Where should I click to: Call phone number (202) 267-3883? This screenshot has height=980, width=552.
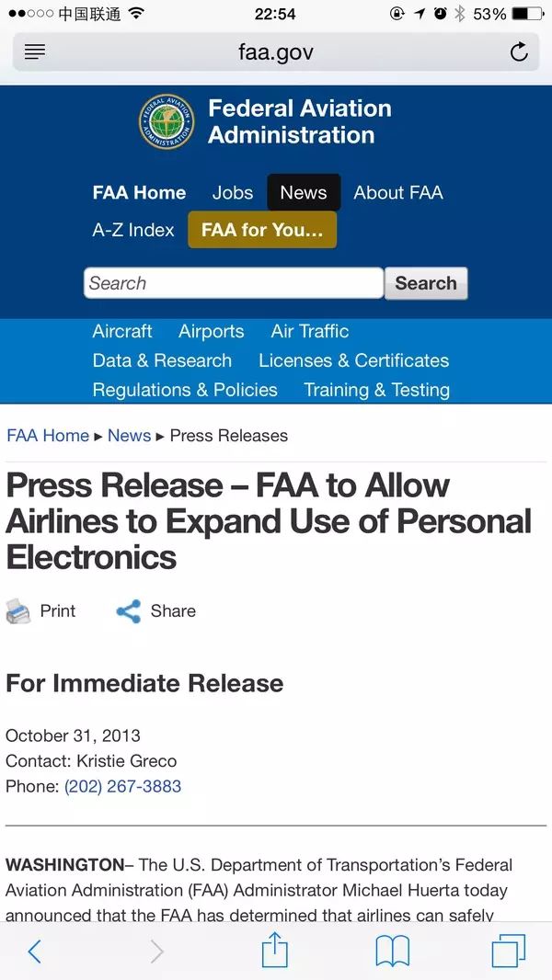coord(122,786)
